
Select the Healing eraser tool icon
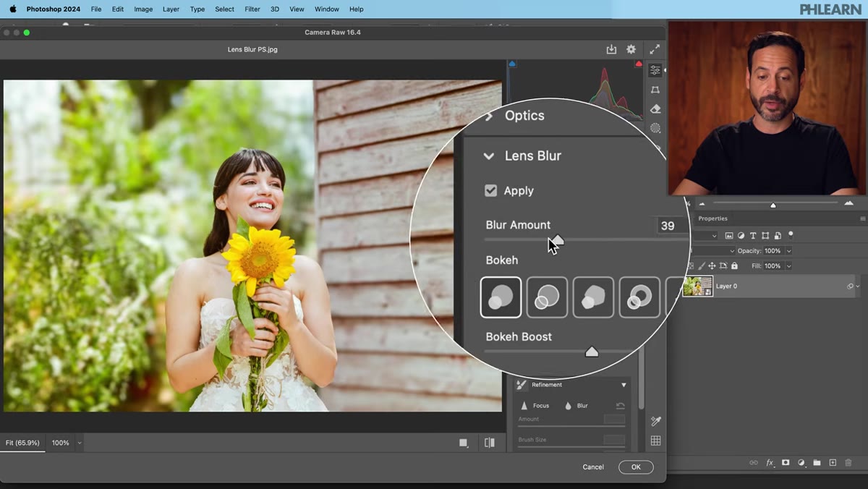(x=655, y=109)
